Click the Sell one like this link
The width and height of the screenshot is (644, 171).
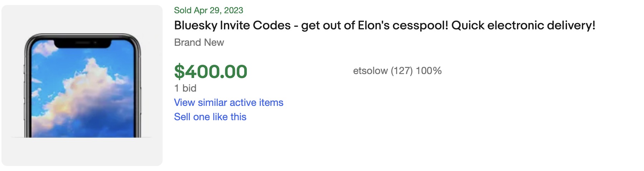210,117
